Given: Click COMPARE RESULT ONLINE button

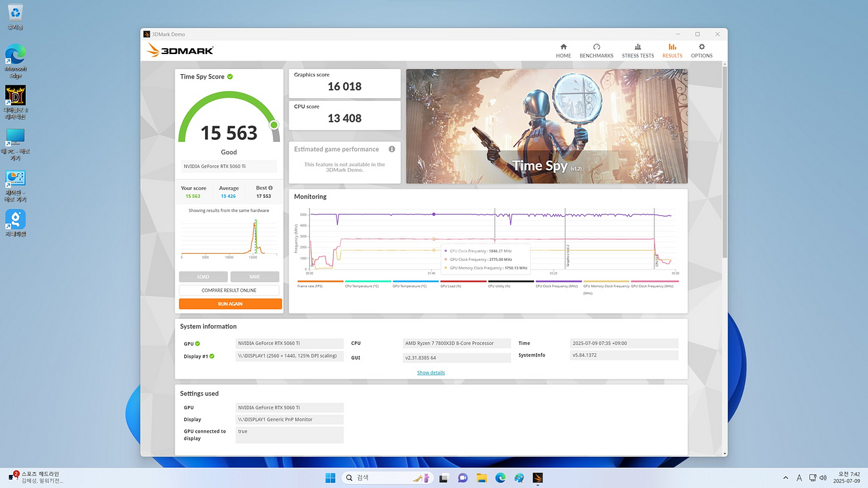Looking at the screenshot, I should pos(229,290).
